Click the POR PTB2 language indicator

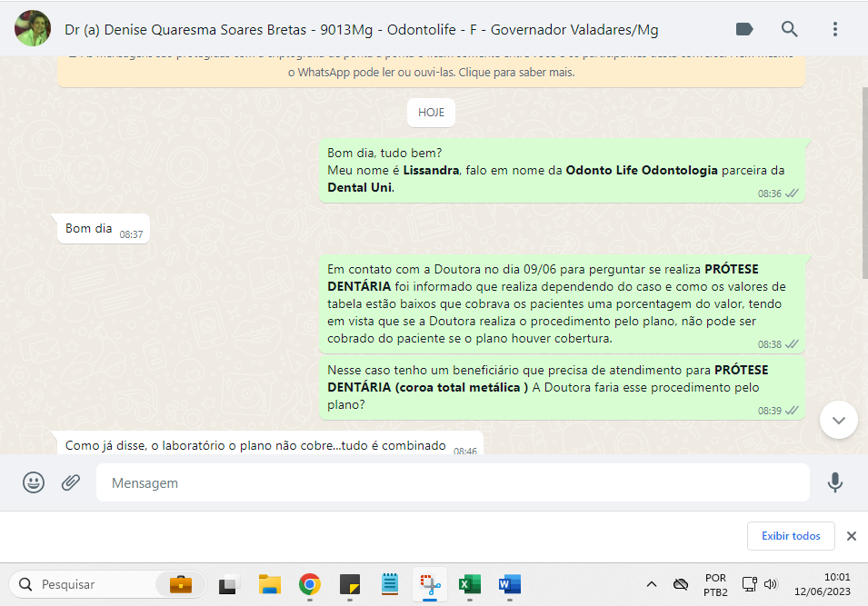715,585
